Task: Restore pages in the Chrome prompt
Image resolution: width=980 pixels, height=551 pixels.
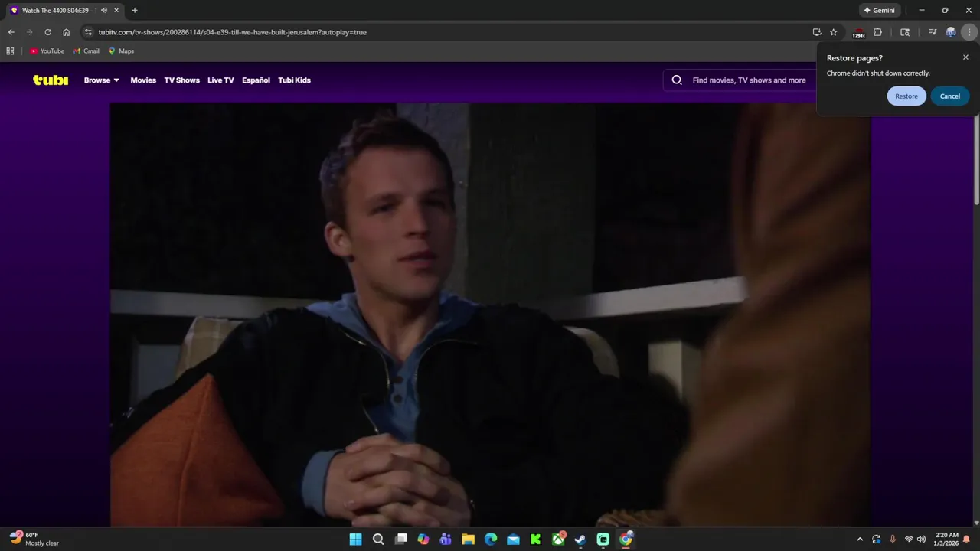Action: click(x=906, y=96)
